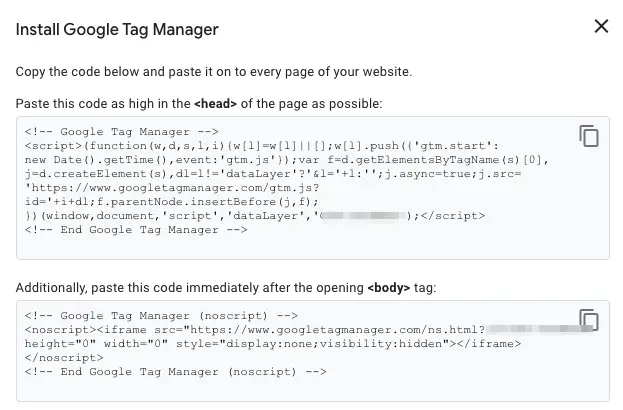
Task: Click the 'height="0" width="0" style' code line
Action: pyautogui.click(x=273, y=344)
